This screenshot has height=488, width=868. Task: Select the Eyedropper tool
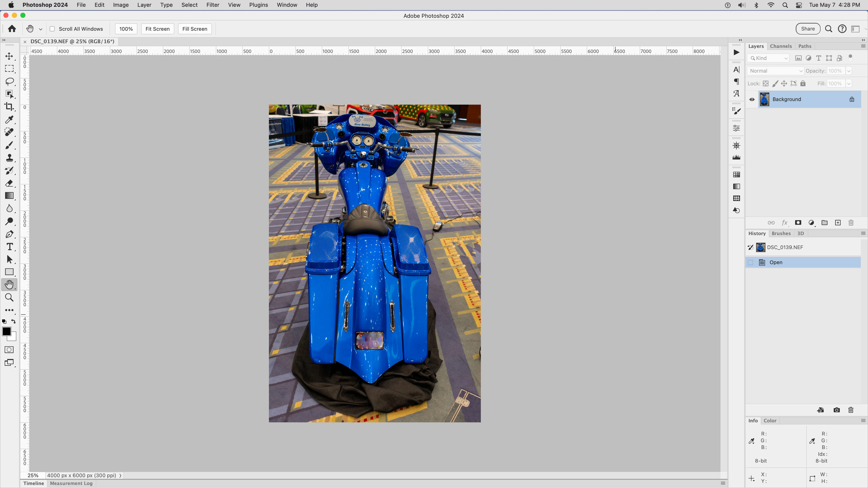click(9, 119)
